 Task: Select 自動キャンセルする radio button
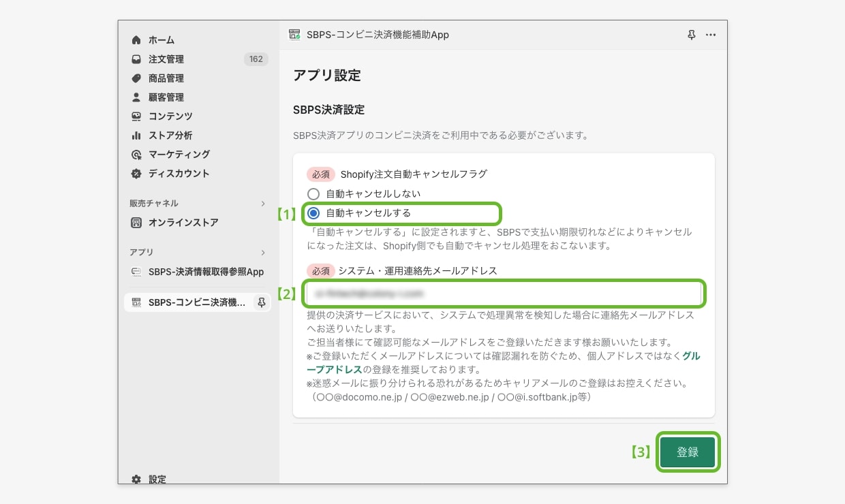coord(313,213)
